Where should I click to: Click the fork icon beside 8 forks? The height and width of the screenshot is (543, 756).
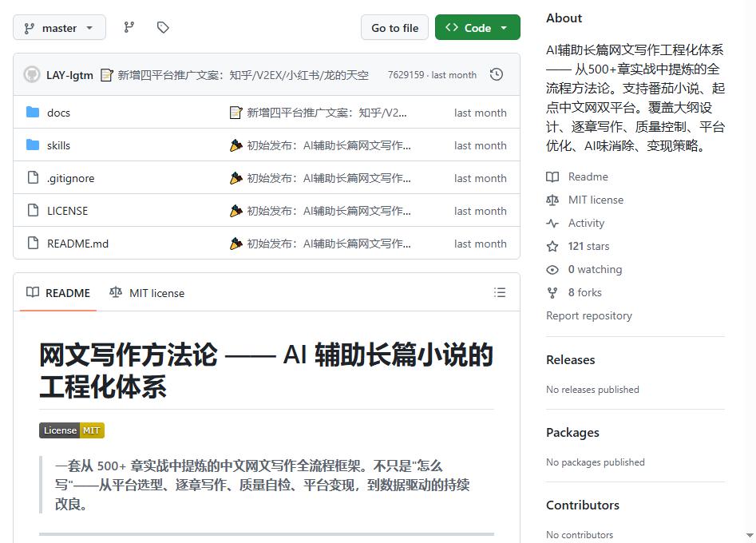coord(552,293)
